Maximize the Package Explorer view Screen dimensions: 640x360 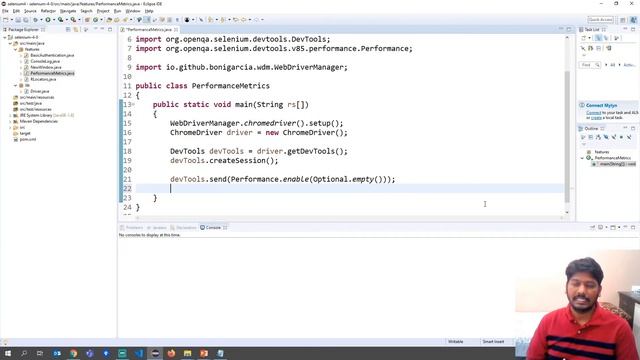coord(110,29)
